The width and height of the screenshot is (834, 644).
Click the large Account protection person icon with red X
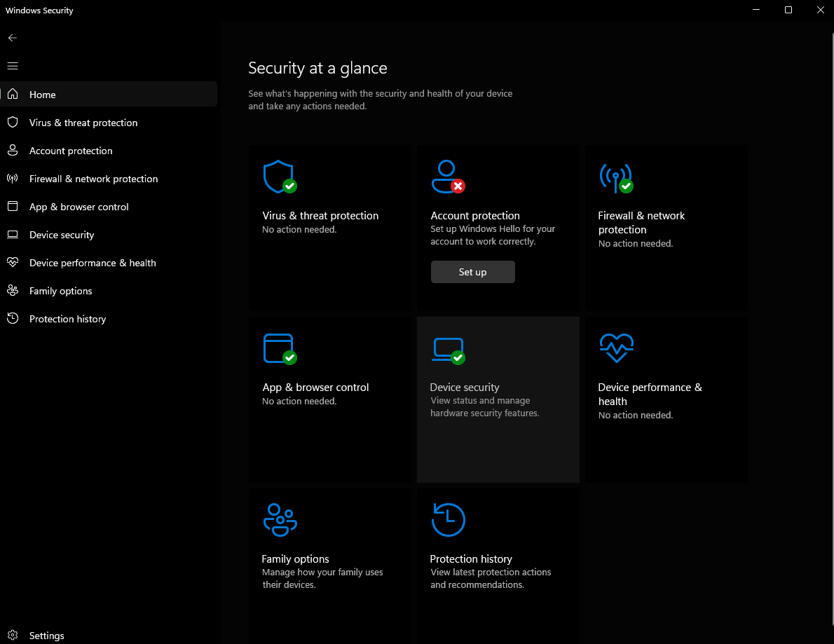tap(448, 177)
